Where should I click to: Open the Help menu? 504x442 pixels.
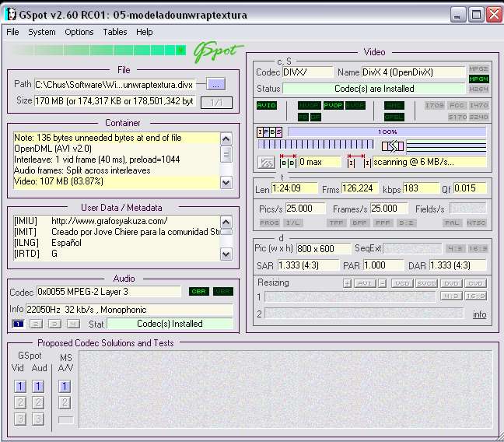(x=145, y=32)
